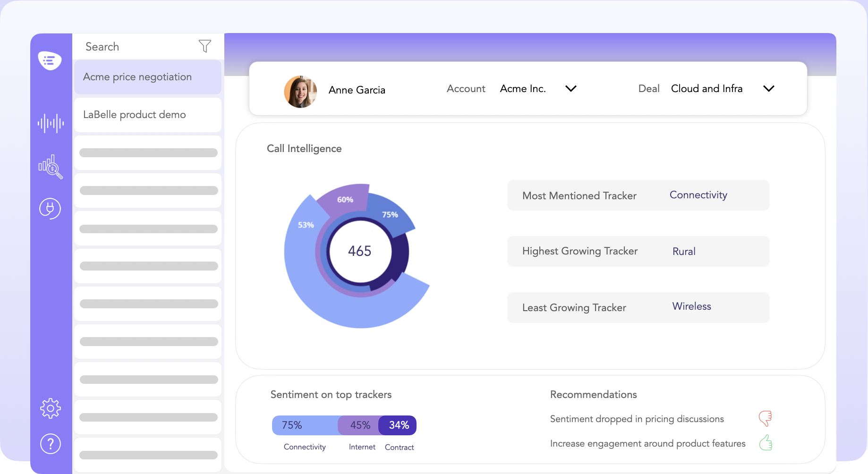Open Settings via the gear icon
This screenshot has height=474, width=868.
[x=51, y=408]
